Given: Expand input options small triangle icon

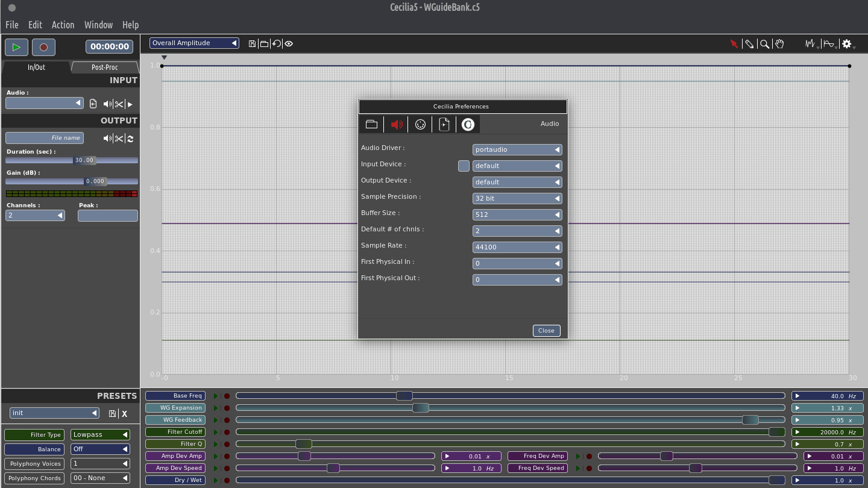Looking at the screenshot, I should pyautogui.click(x=130, y=104).
